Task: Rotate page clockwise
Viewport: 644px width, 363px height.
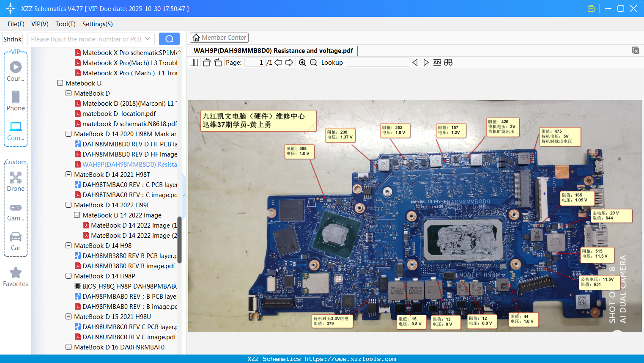Action: [218, 63]
